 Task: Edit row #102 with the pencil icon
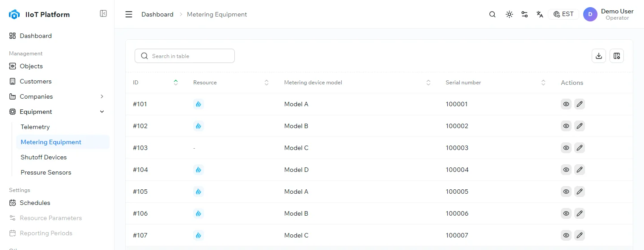click(580, 126)
